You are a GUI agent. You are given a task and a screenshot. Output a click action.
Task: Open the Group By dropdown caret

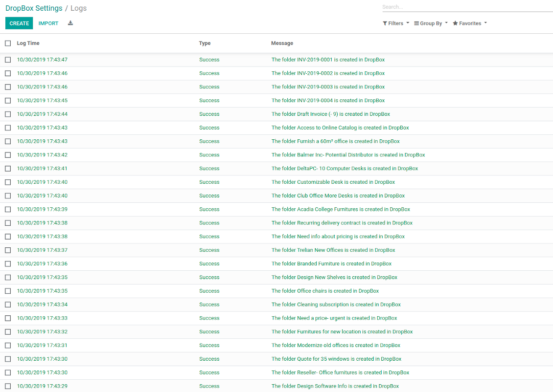[446, 23]
